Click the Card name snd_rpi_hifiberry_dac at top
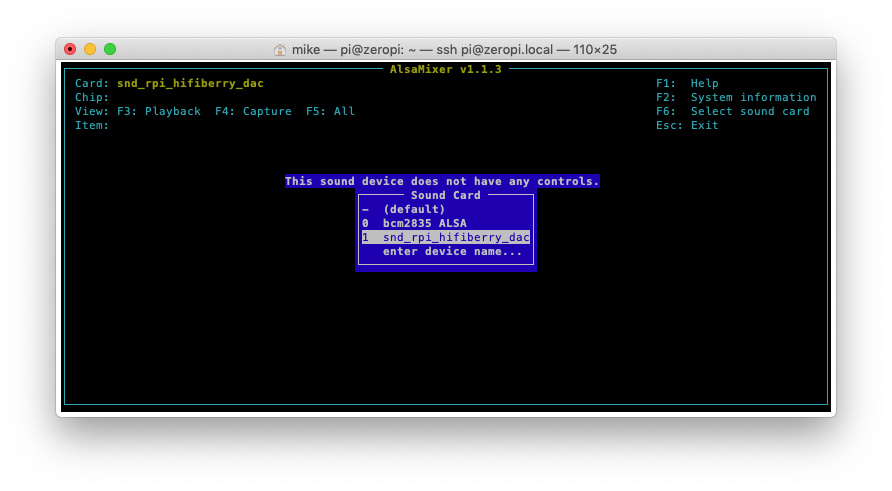The image size is (892, 491). (x=190, y=83)
